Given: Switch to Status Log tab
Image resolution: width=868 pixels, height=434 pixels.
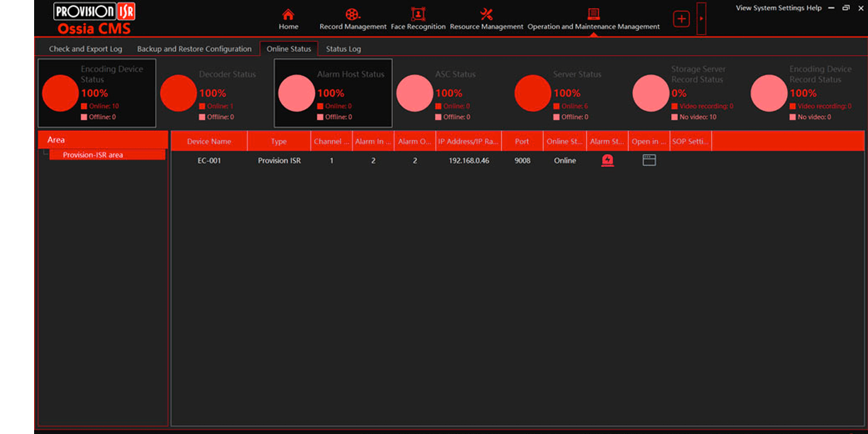Looking at the screenshot, I should (343, 49).
